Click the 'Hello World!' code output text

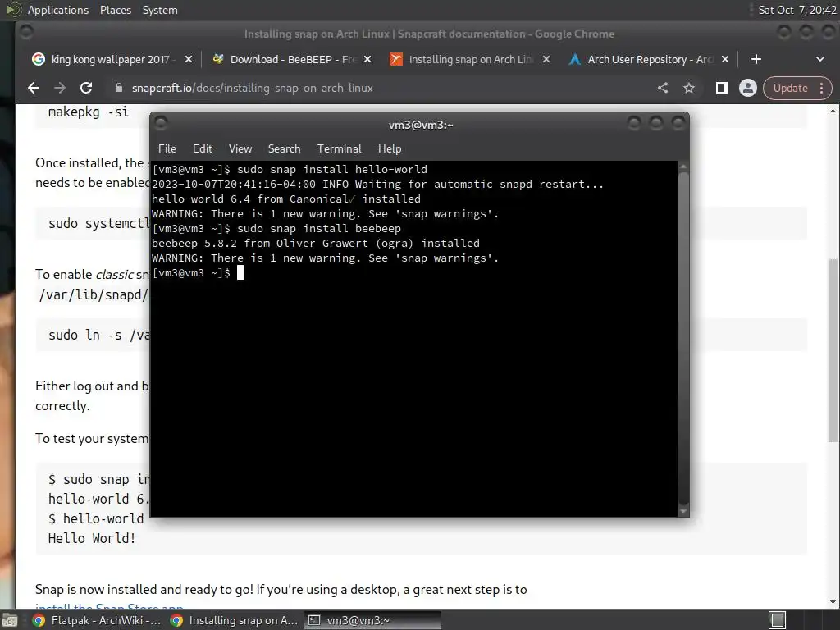[x=92, y=538]
